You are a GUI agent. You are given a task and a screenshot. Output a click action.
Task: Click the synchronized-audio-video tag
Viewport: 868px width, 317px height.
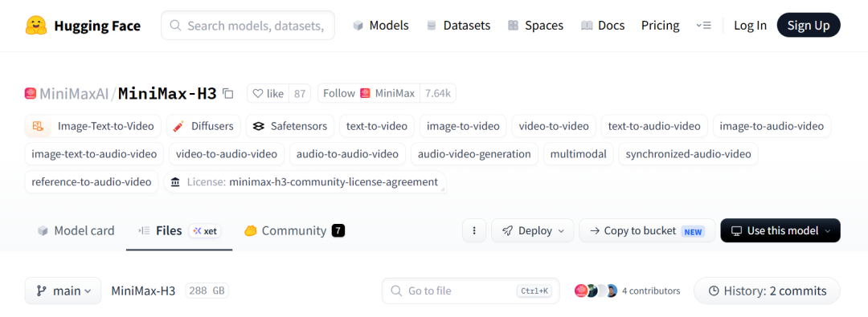click(x=688, y=154)
